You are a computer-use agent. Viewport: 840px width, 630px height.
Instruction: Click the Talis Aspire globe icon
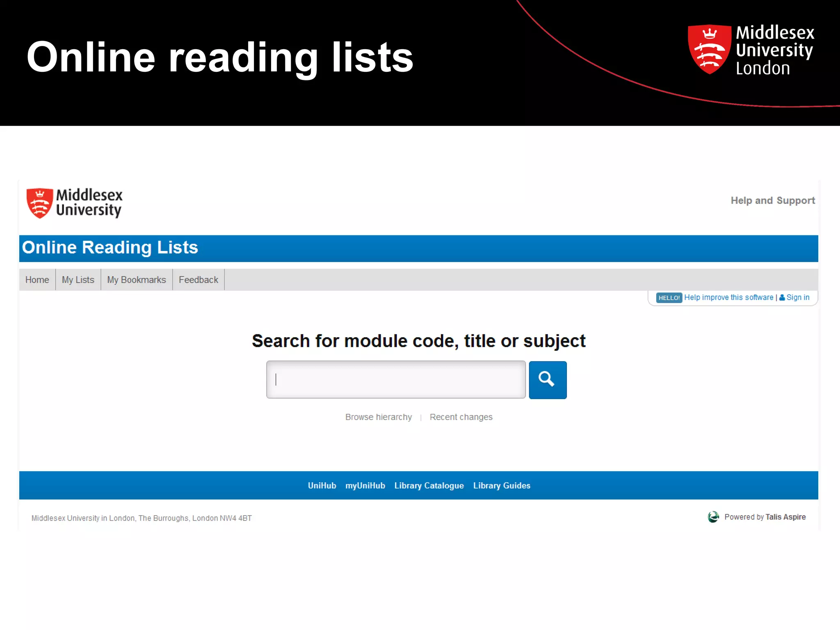click(713, 517)
